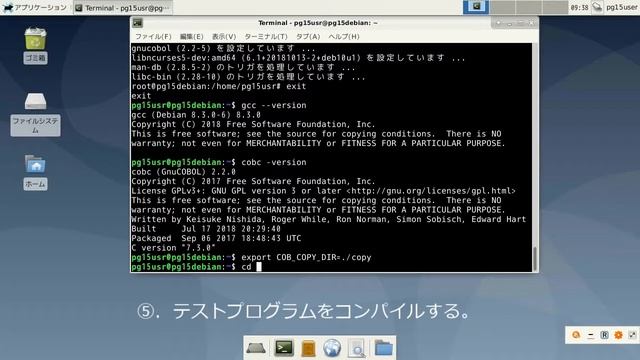Click the orange gear settings icon in the floating toolbar

click(618, 335)
